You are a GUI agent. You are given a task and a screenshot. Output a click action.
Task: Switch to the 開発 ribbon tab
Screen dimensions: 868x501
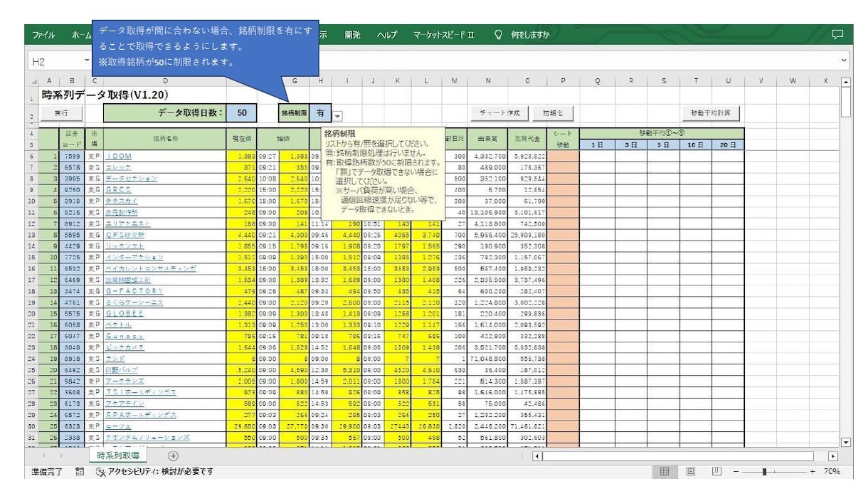[353, 36]
